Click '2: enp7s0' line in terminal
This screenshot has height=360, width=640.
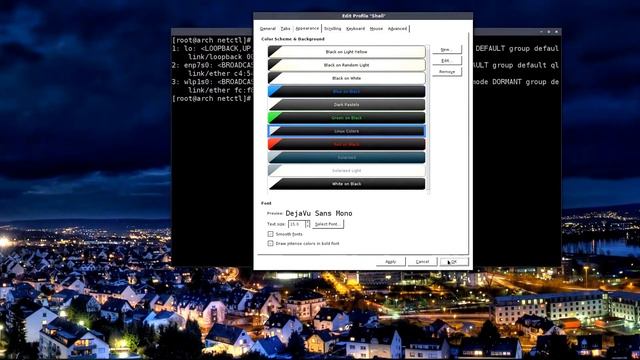coord(212,65)
